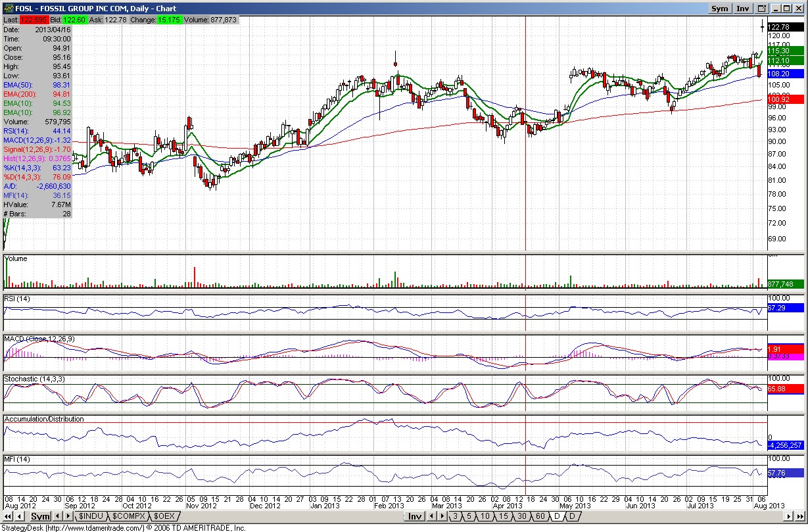This screenshot has width=808, height=532.
Task: Select the 10-minute interval tab
Action: 485,516
